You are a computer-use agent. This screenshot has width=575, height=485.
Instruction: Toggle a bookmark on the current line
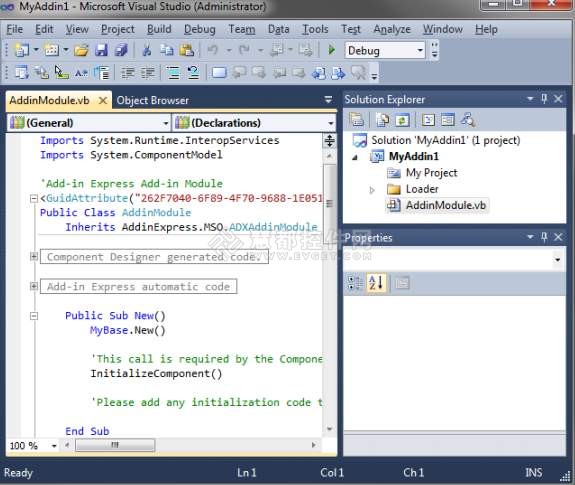(219, 73)
